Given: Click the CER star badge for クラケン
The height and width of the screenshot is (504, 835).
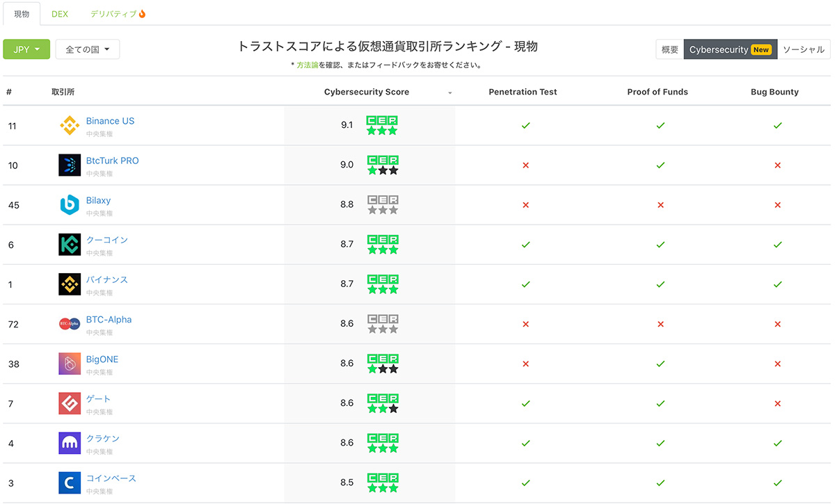Looking at the screenshot, I should coord(383,442).
